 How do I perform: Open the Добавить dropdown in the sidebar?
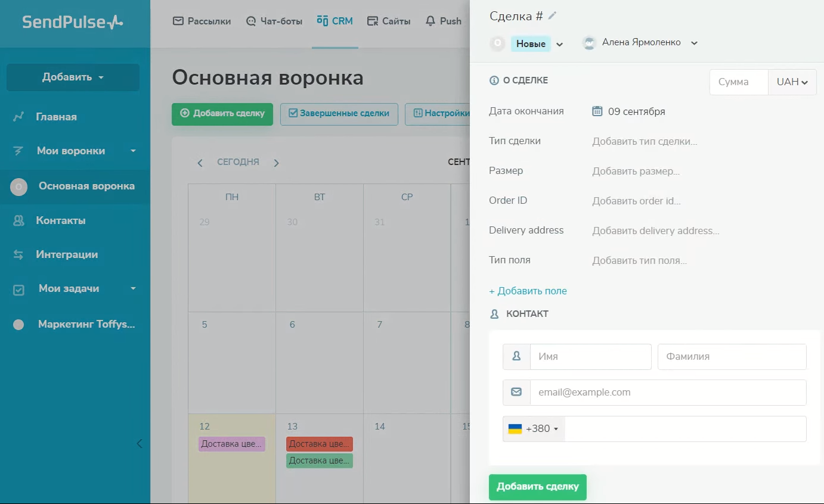[73, 77]
